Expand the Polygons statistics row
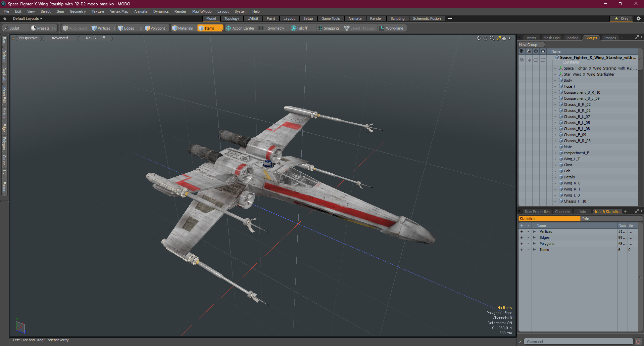 pyautogui.click(x=534, y=244)
